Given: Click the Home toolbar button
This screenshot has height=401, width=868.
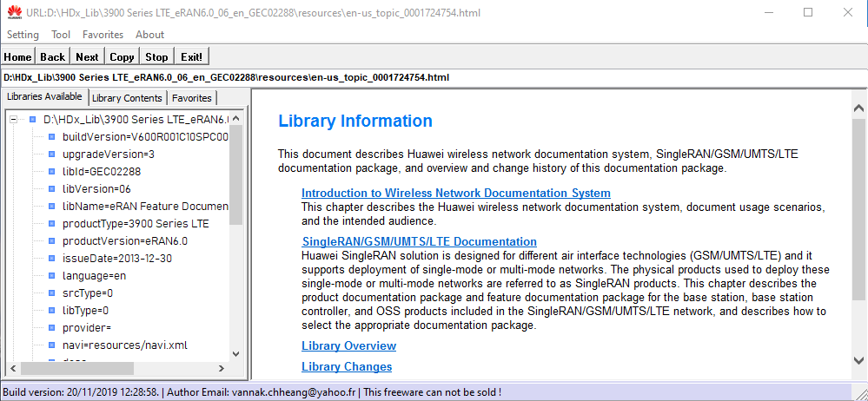Looking at the screenshot, I should click(17, 57).
